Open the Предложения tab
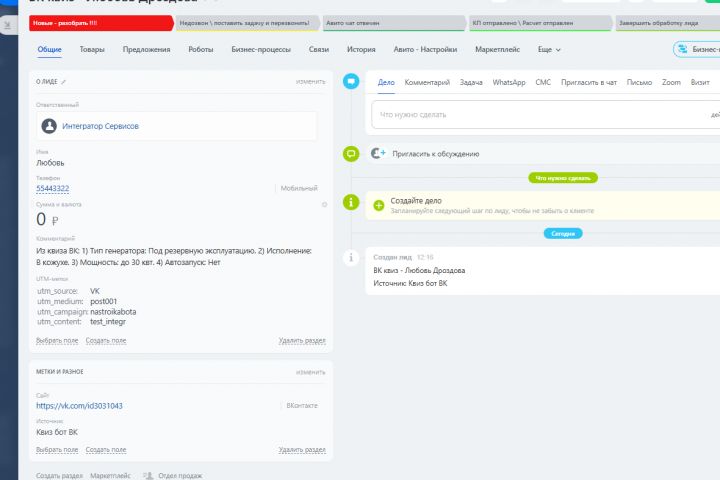The width and height of the screenshot is (720, 480). [146, 50]
